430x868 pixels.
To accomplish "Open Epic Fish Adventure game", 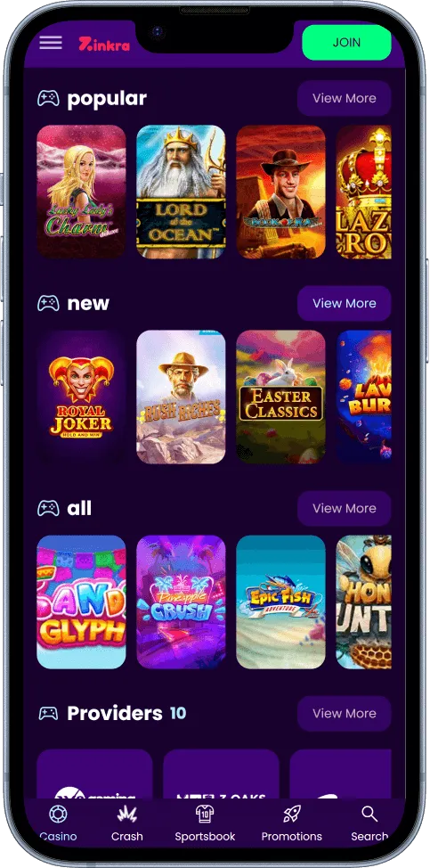I will coord(280,602).
